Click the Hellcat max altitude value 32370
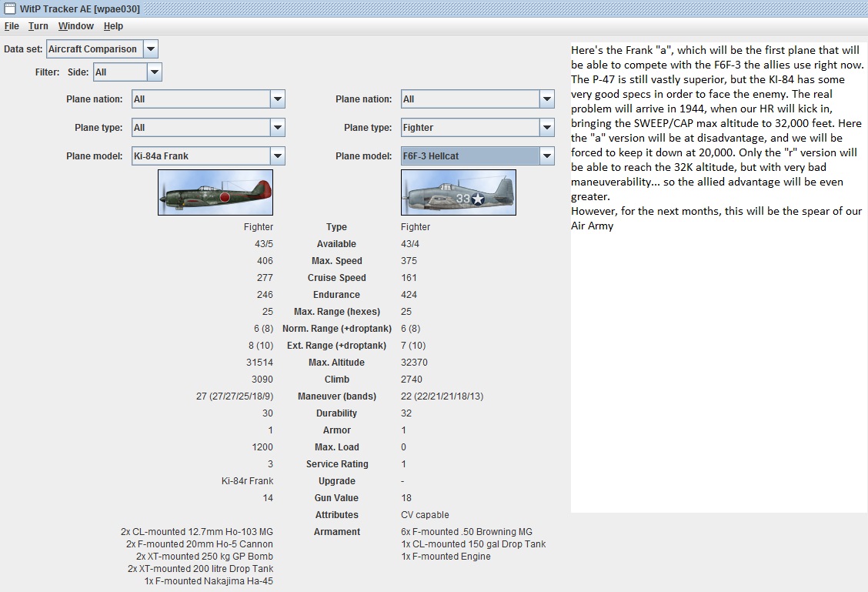 [414, 362]
